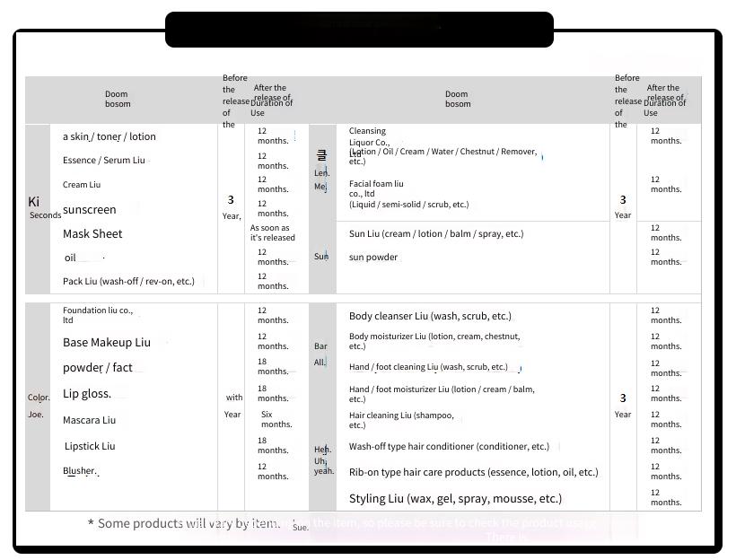Select the 'a skin / toner / lotion' row
736x560 pixels.
pyautogui.click(x=110, y=136)
